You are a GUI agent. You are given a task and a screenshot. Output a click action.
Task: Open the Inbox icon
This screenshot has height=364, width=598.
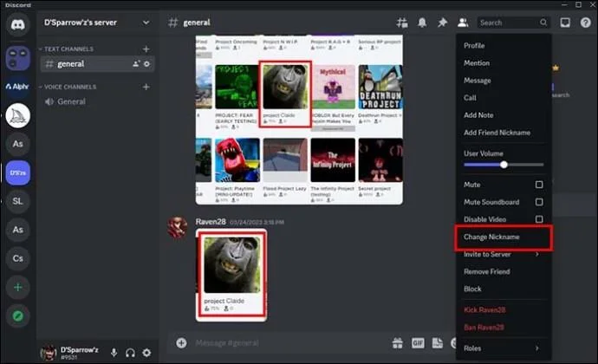click(x=565, y=23)
